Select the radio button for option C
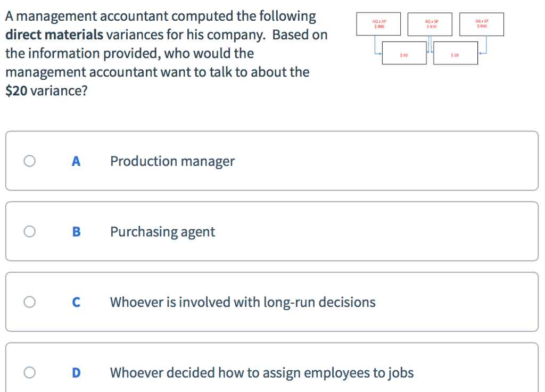Screen dimensions: 545x392 [29, 302]
